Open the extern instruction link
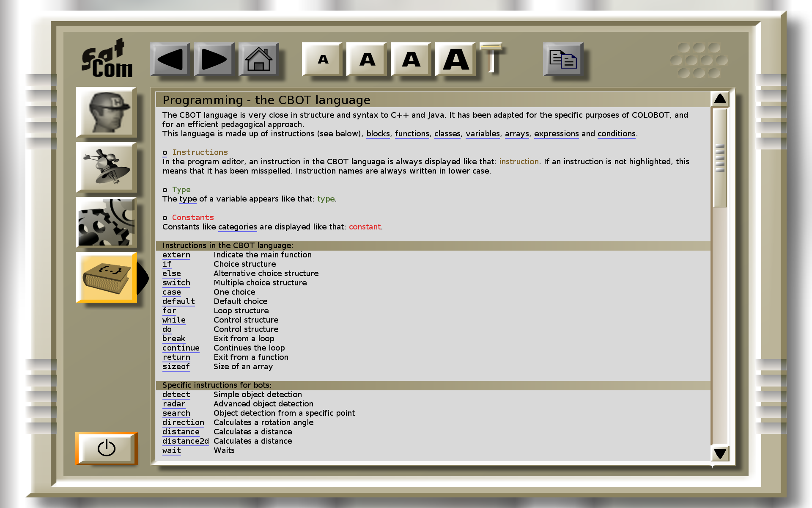Screen dimensions: 812x508 [176, 255]
